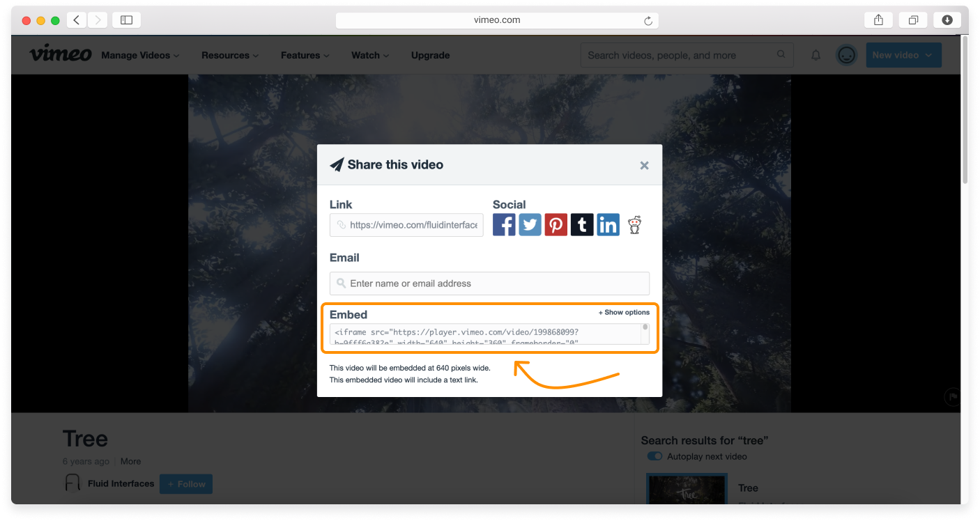Follow the Fluid Interfaces channel
Image resolution: width=980 pixels, height=521 pixels.
point(185,483)
